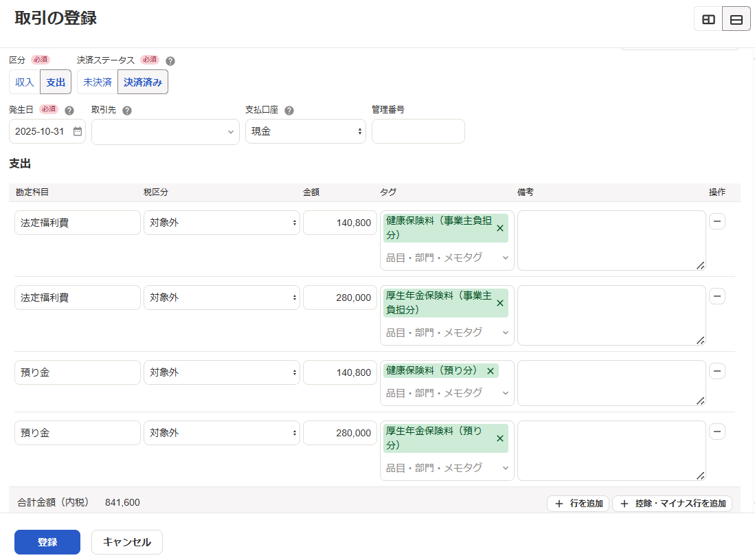The width and height of the screenshot is (755, 560).
Task: Delete 預り金 140,800 row
Action: point(717,371)
